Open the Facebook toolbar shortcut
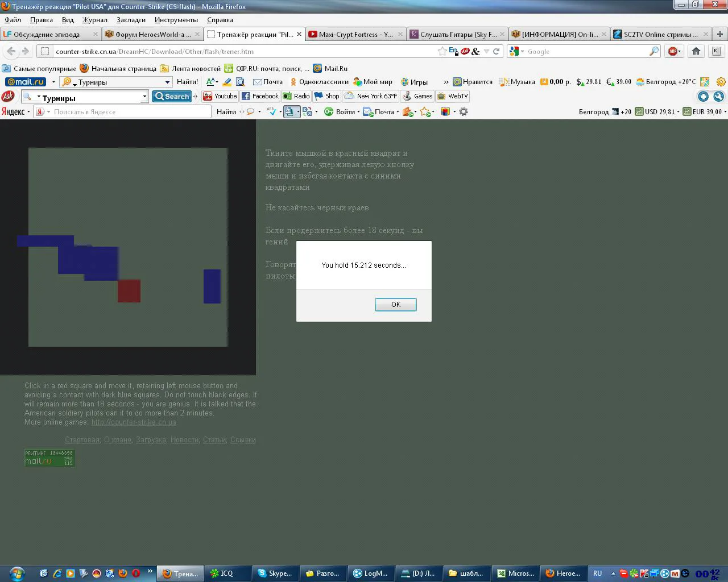Screen dimensions: 728x582 pyautogui.click(x=260, y=96)
